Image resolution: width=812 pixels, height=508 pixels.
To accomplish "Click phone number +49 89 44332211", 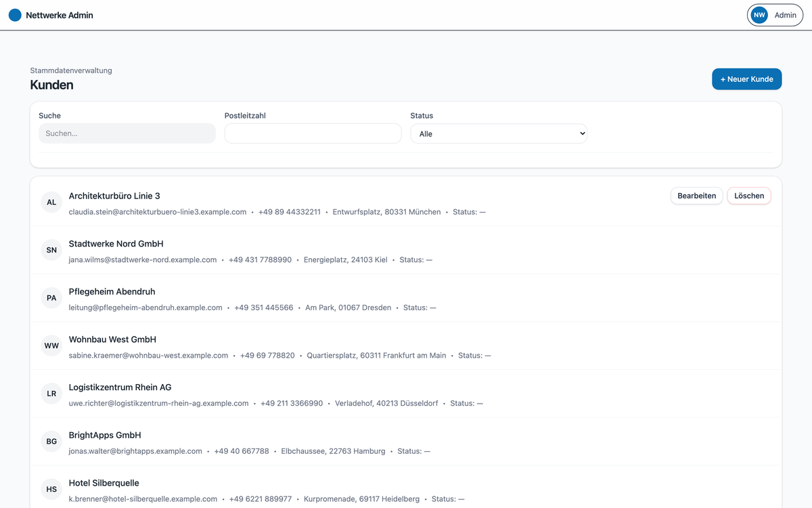I will click(x=290, y=212).
